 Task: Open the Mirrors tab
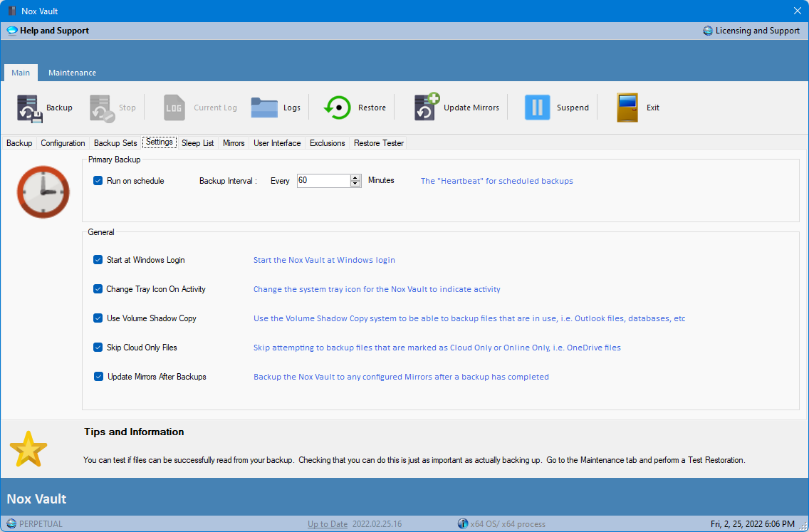(x=234, y=143)
